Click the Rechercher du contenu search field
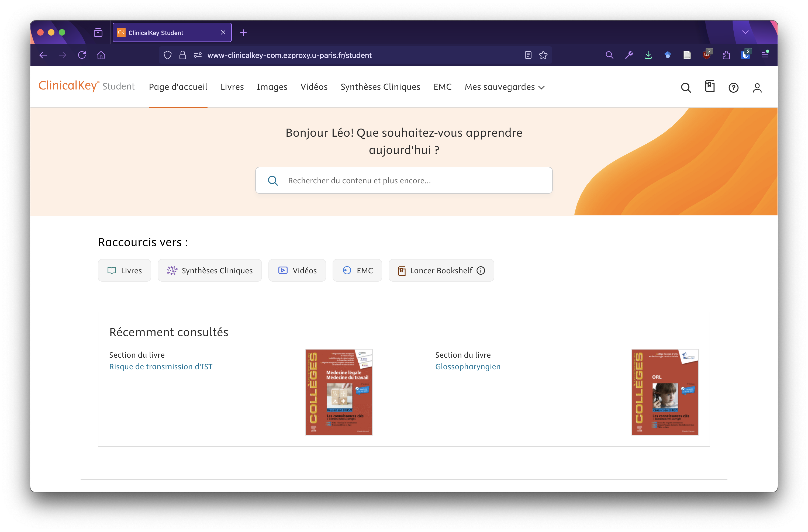Viewport: 808px width, 532px height. [x=404, y=180]
